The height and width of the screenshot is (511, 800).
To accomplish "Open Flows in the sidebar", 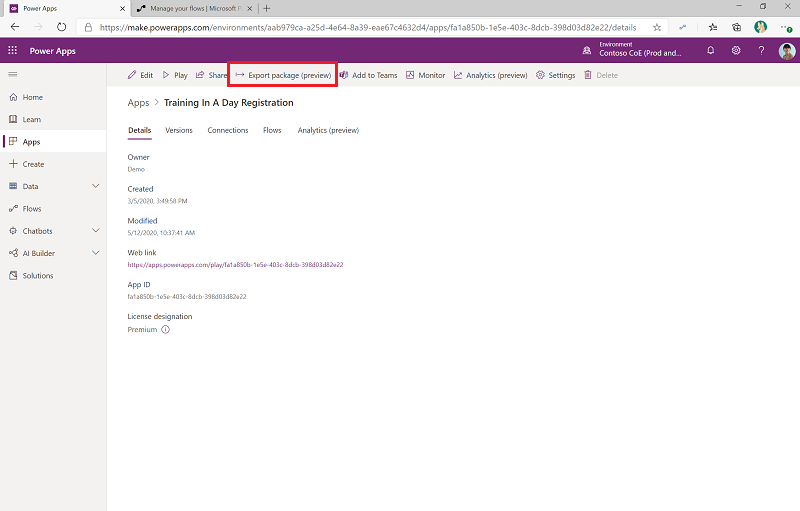I will coord(53,209).
